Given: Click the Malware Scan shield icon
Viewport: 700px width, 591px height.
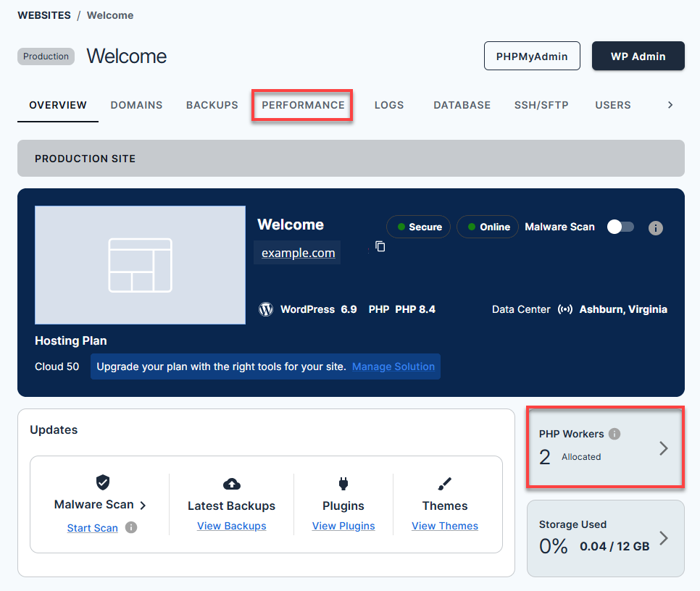Looking at the screenshot, I should pos(102,482).
